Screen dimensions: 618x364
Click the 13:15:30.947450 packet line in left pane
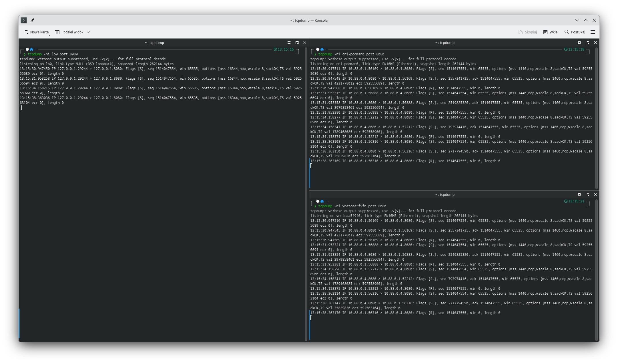pos(161,71)
